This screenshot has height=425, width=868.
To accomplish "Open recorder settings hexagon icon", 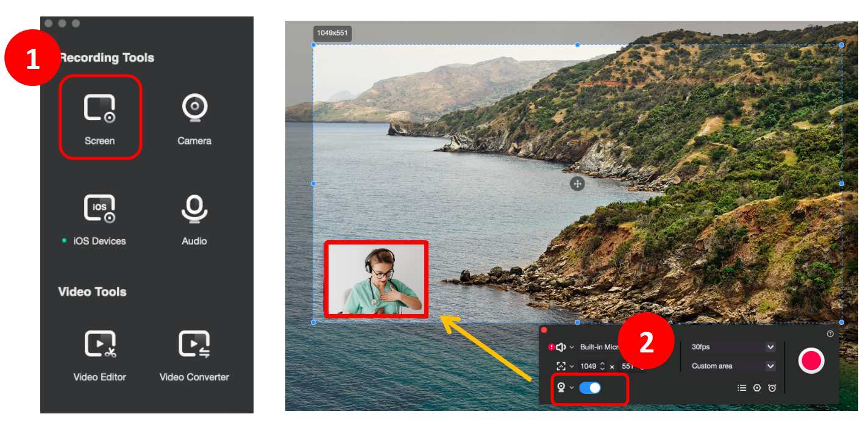I will click(757, 388).
